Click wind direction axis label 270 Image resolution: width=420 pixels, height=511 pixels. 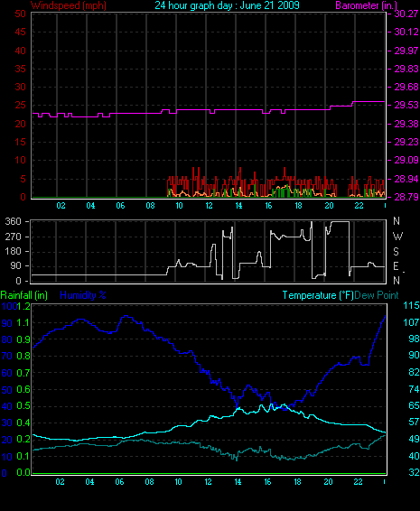13,237
